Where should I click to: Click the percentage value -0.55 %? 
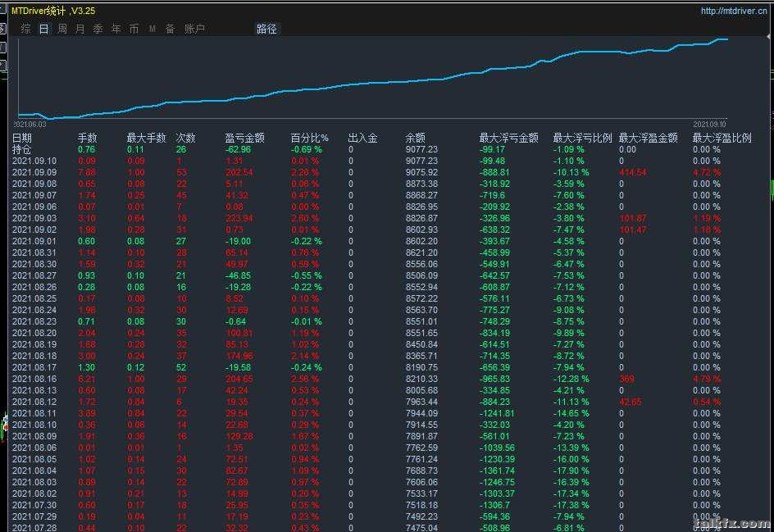click(x=306, y=275)
